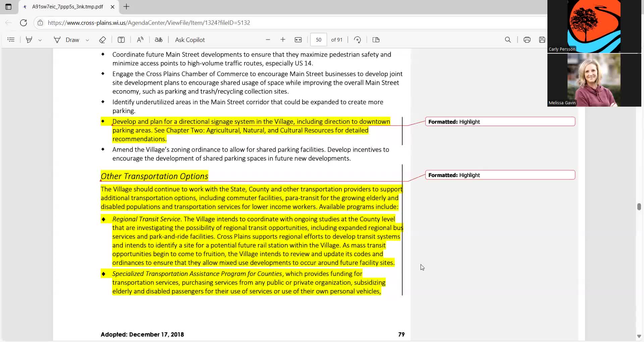Go back to previous page
The height and width of the screenshot is (342, 644).
(9, 23)
